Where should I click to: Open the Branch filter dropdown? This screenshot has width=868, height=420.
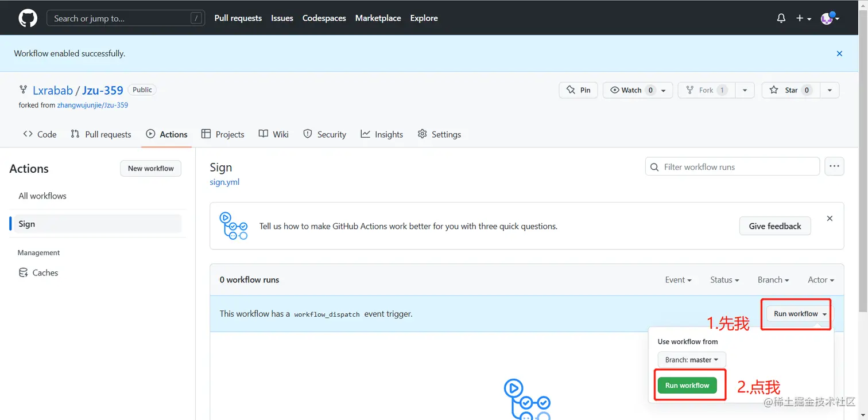[x=773, y=280]
